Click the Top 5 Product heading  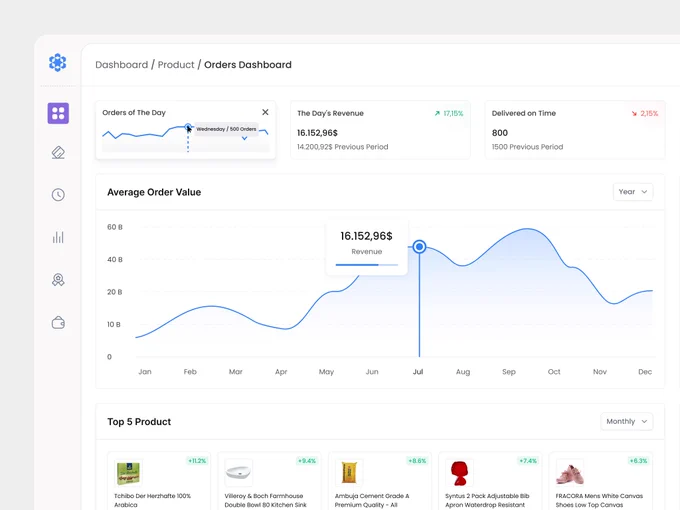(139, 422)
